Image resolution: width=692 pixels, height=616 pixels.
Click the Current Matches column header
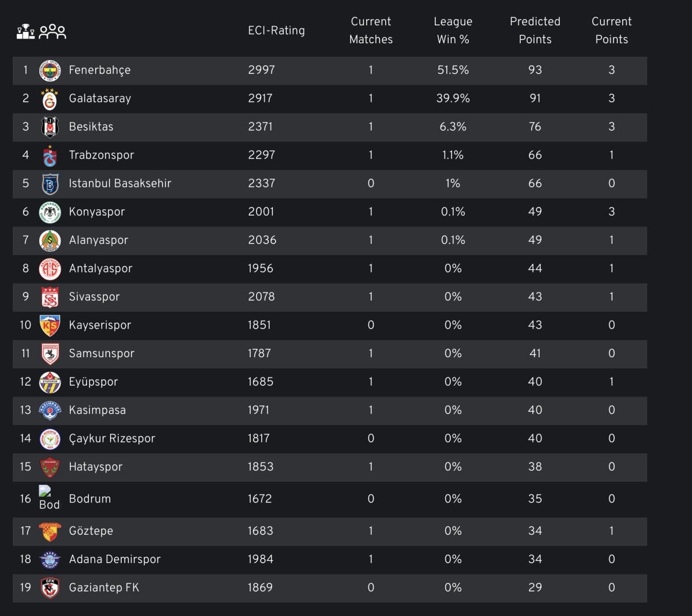click(x=371, y=31)
